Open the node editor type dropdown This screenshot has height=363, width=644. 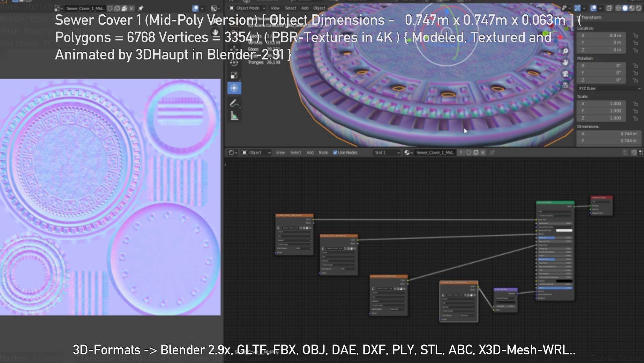(x=233, y=153)
